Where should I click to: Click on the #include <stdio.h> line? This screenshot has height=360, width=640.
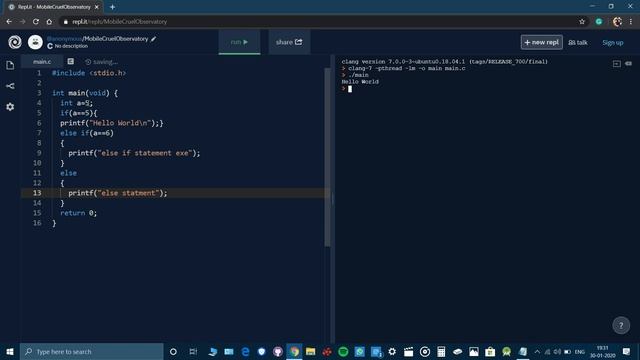(89, 73)
